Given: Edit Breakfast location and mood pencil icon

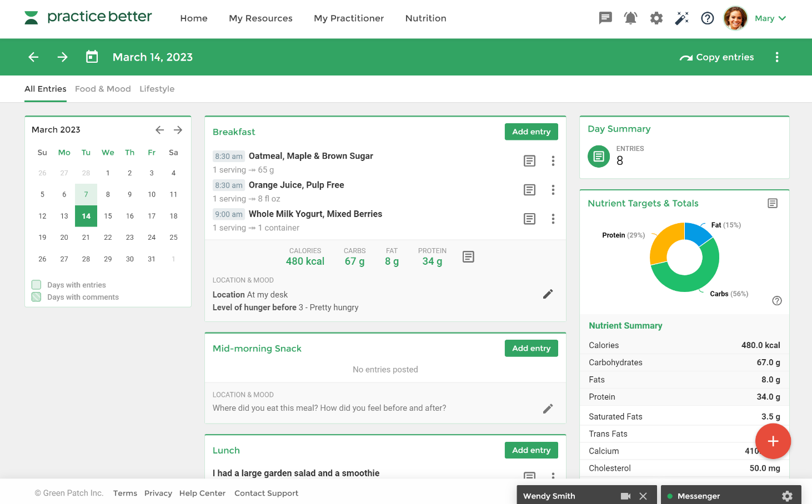Looking at the screenshot, I should pyautogui.click(x=548, y=294).
